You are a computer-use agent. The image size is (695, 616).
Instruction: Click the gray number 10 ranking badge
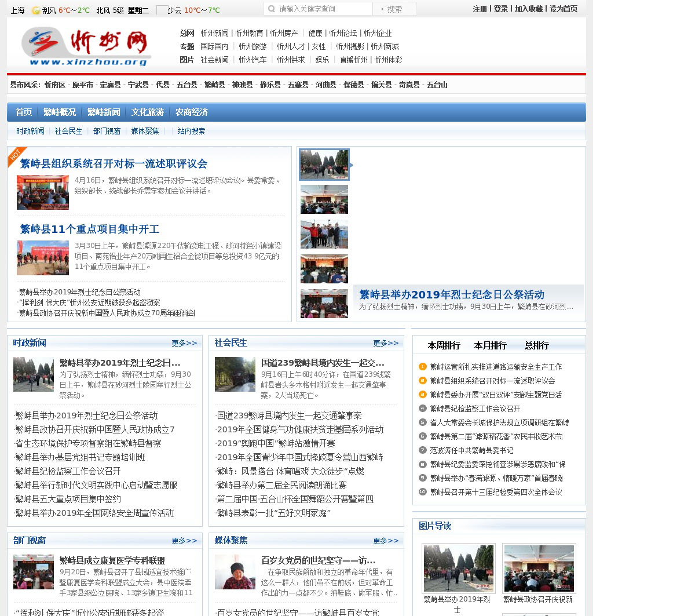(x=422, y=492)
